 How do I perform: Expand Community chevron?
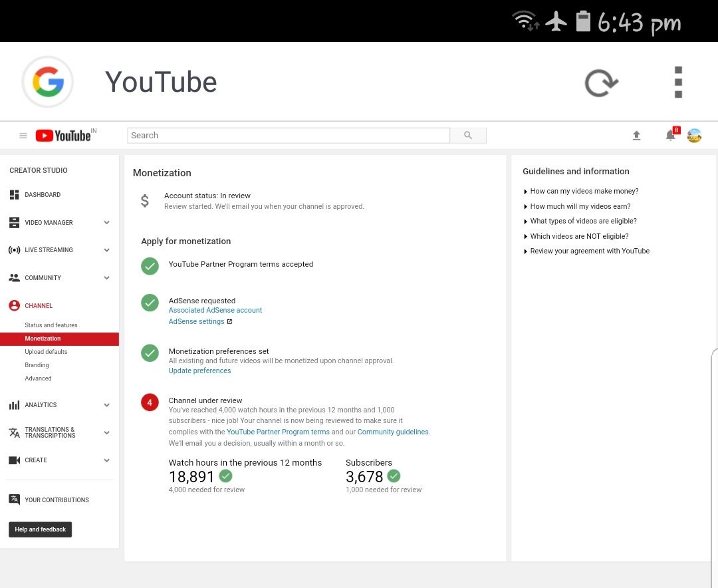(x=106, y=278)
